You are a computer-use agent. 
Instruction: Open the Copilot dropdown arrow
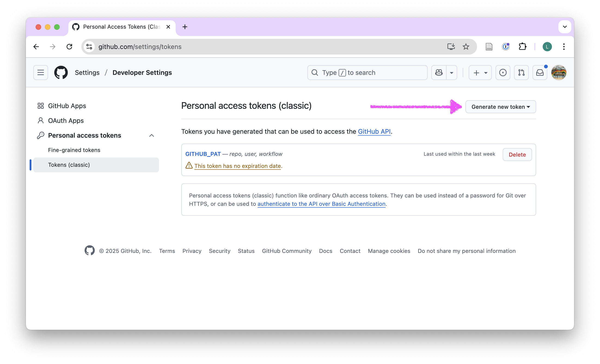pyautogui.click(x=451, y=73)
